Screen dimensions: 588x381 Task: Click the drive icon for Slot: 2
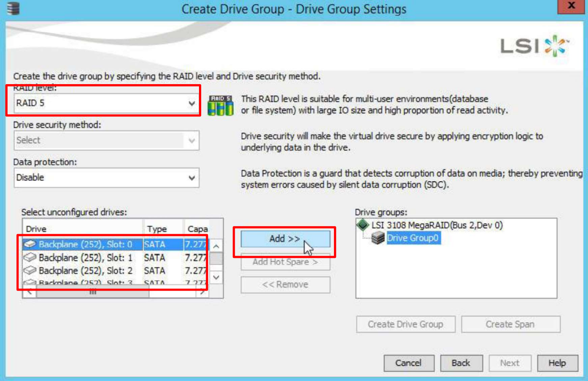[x=30, y=270]
